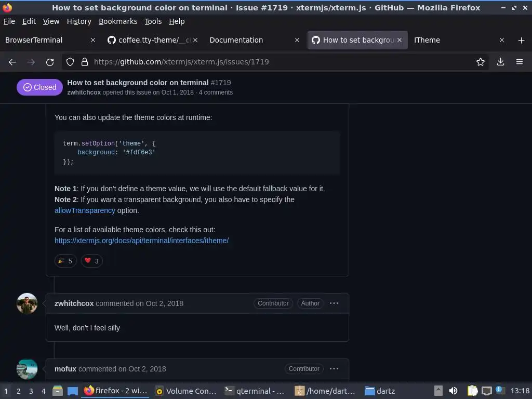Click the Author badge on zwhitchcox comment
Viewport: 532px width, 399px height.
[310, 303]
